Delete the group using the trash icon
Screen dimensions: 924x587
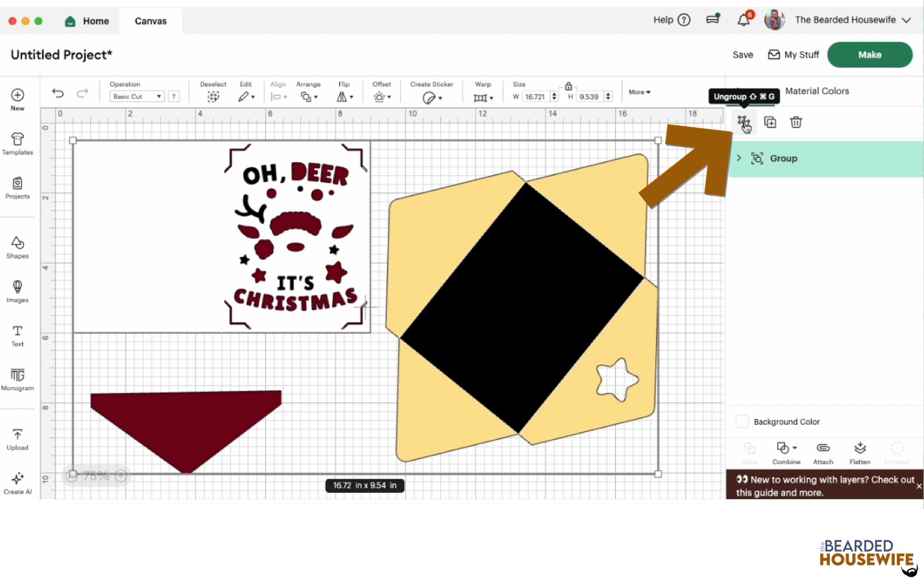coord(796,122)
